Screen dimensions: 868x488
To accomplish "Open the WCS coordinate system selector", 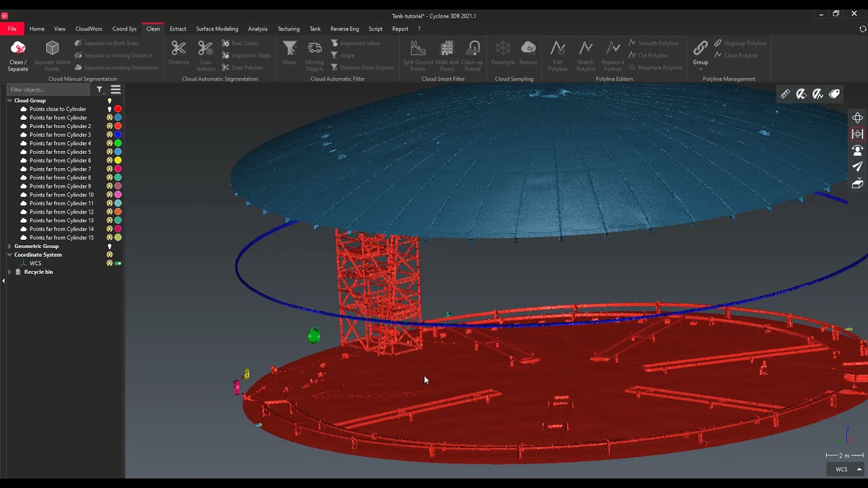I will click(x=844, y=469).
